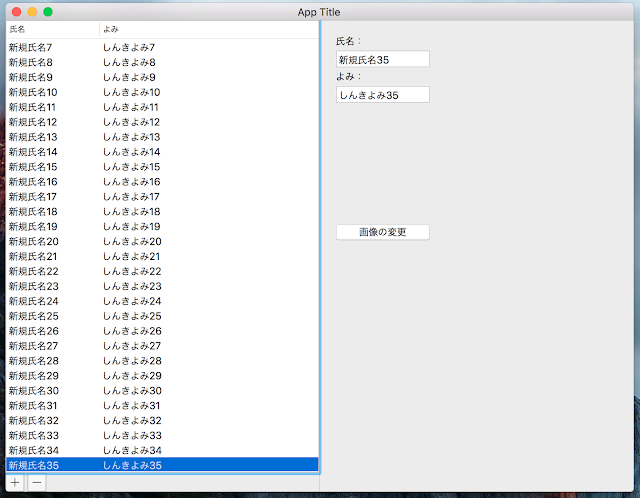Select row 新規氏名29
The image size is (640, 498).
pyautogui.click(x=162, y=376)
